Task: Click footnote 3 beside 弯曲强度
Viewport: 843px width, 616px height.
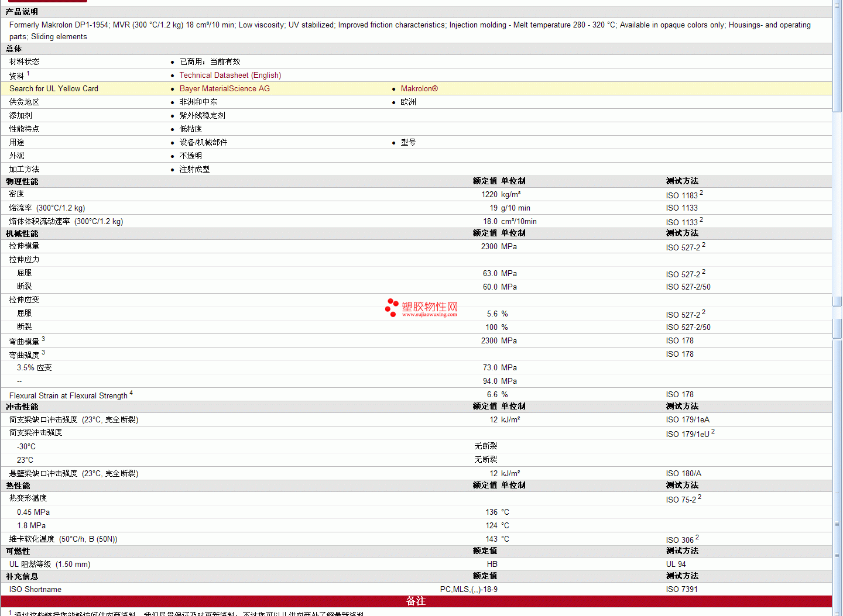Action: tap(43, 353)
